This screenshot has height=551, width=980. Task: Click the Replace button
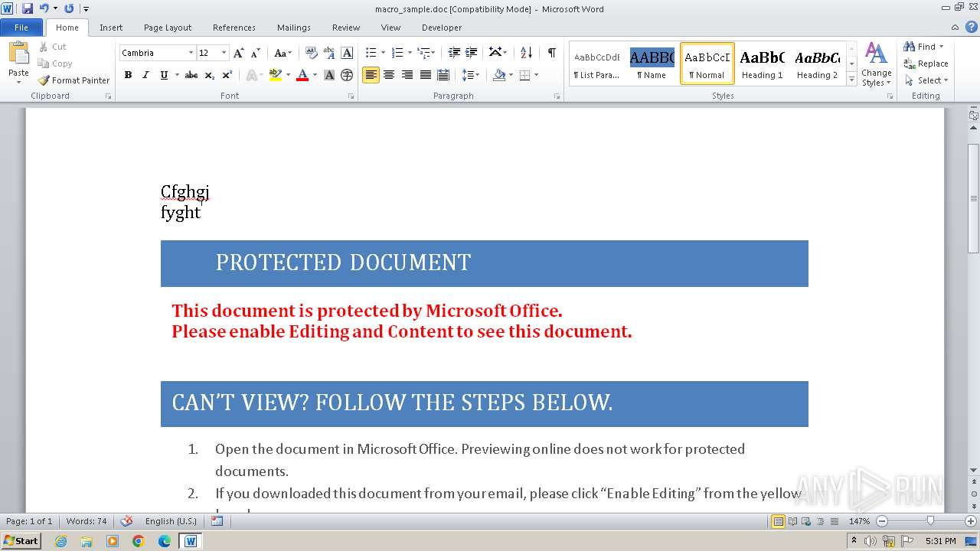click(926, 64)
